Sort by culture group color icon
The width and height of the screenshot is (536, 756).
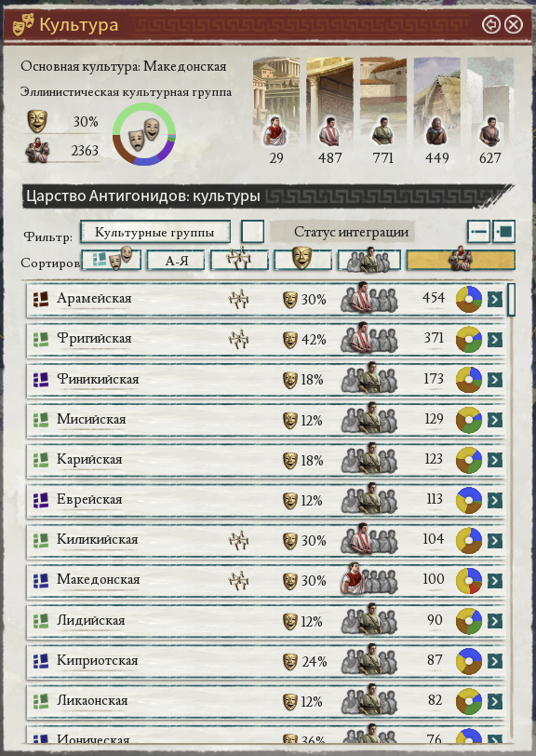(x=112, y=260)
